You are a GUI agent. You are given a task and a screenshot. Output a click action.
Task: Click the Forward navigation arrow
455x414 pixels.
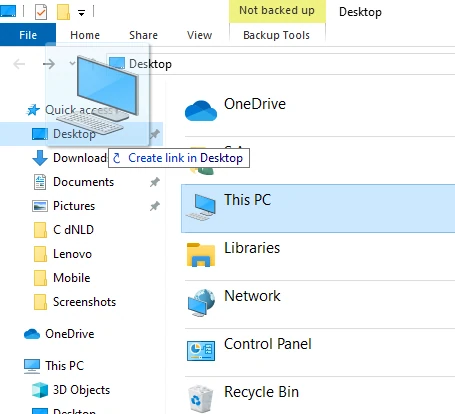[x=49, y=64]
